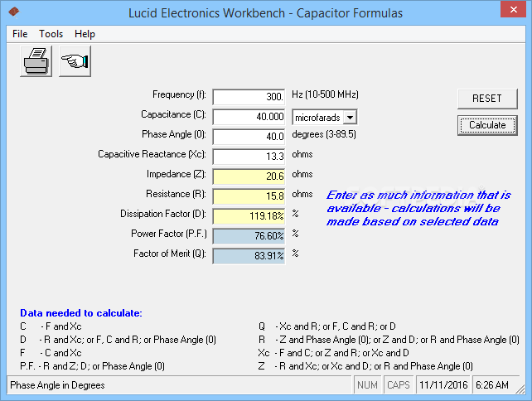Click the time 6:26 AM in status bar
This screenshot has height=401, width=532.
tap(492, 385)
